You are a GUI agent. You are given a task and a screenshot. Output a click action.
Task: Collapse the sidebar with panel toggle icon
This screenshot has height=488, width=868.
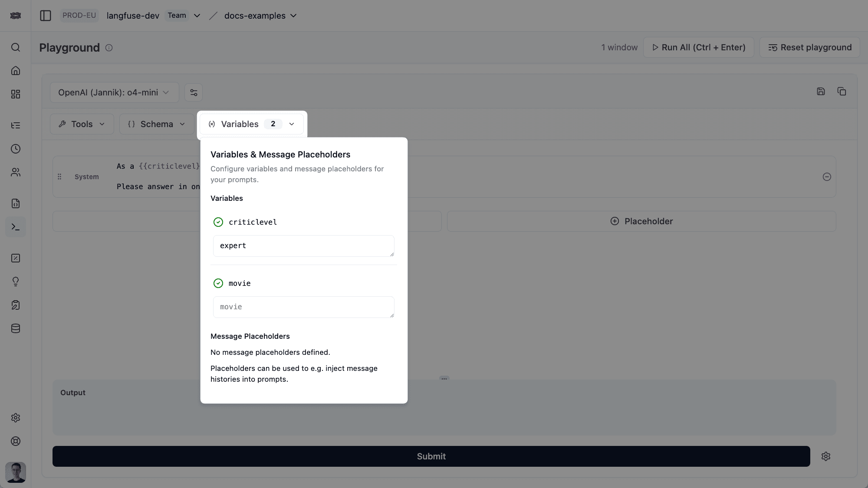(46, 15)
